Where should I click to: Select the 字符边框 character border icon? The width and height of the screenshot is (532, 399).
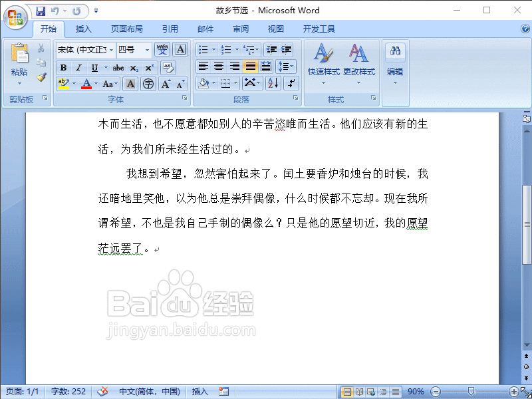click(x=180, y=49)
